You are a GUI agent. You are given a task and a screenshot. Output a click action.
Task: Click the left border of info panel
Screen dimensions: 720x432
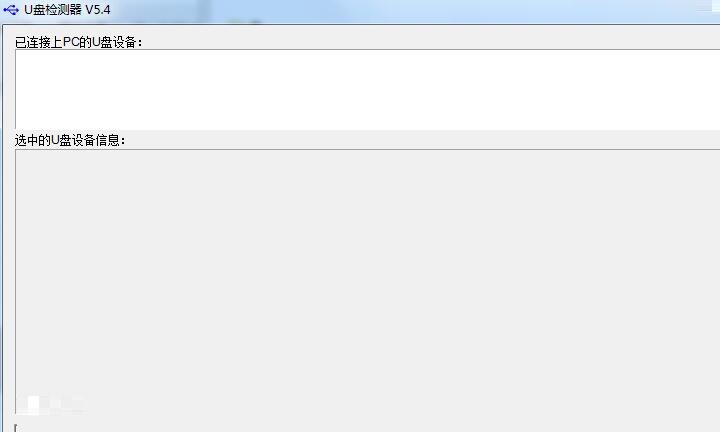tap(16, 281)
